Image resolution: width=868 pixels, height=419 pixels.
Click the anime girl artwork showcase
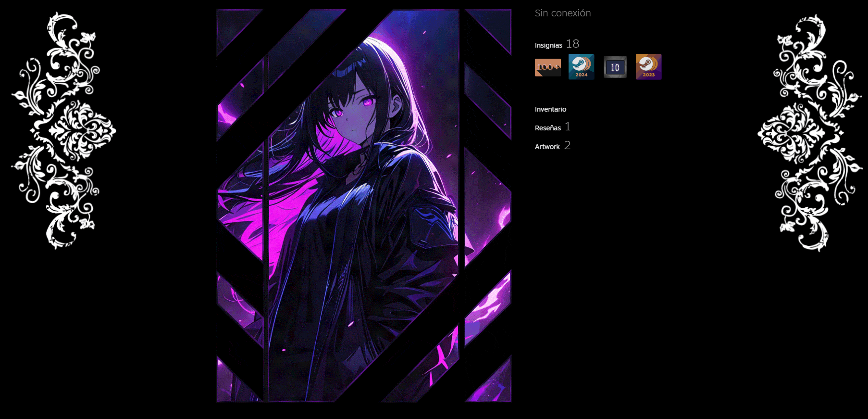(364, 205)
